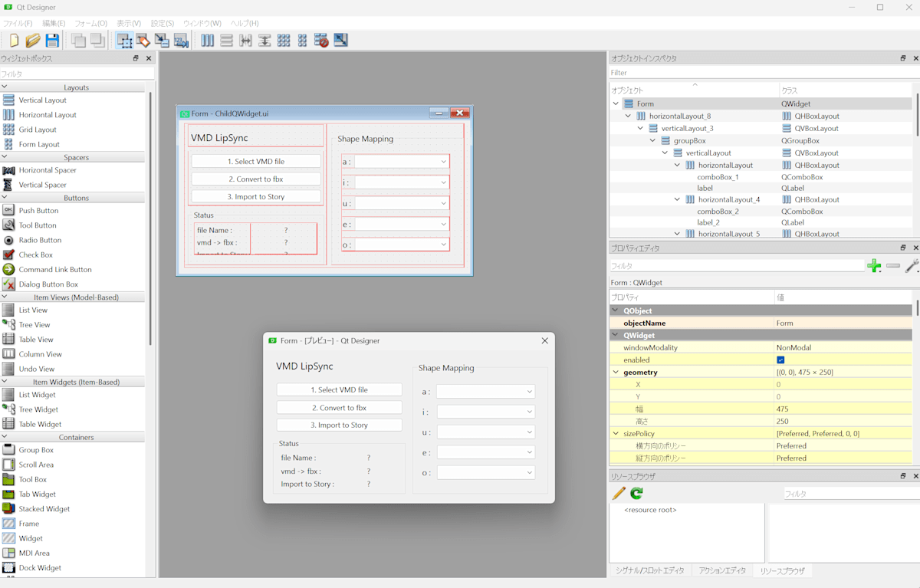Click '1. Select VMD file' in preview window

coord(339,390)
